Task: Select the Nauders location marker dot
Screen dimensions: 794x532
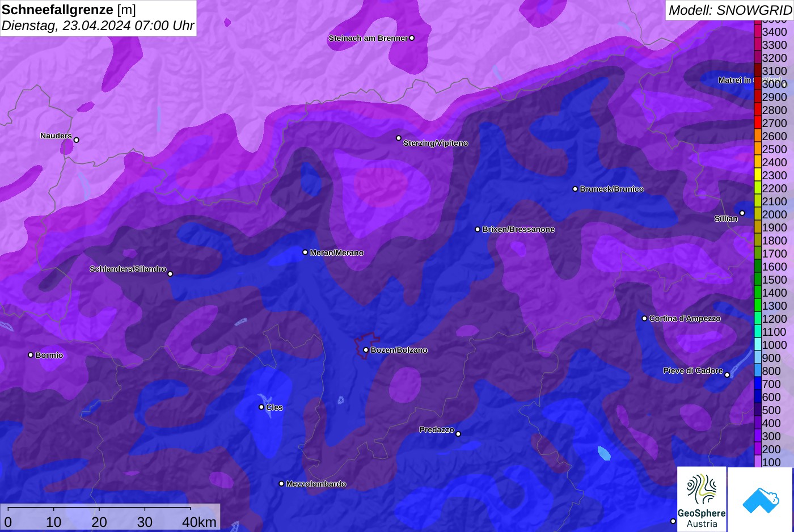Action: [77, 140]
